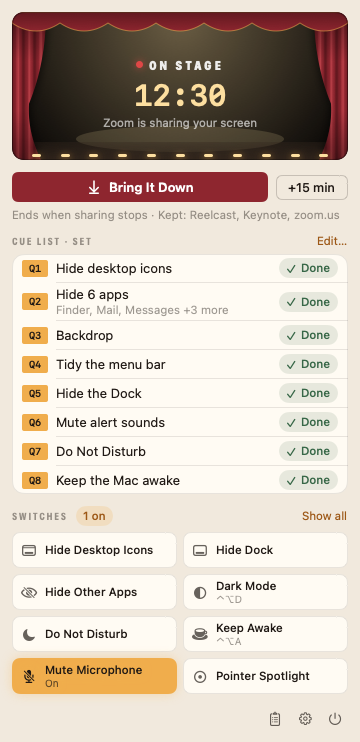This screenshot has height=742, width=360.
Task: Click the download arrow icon on Bring It Down
Action: coord(94,188)
